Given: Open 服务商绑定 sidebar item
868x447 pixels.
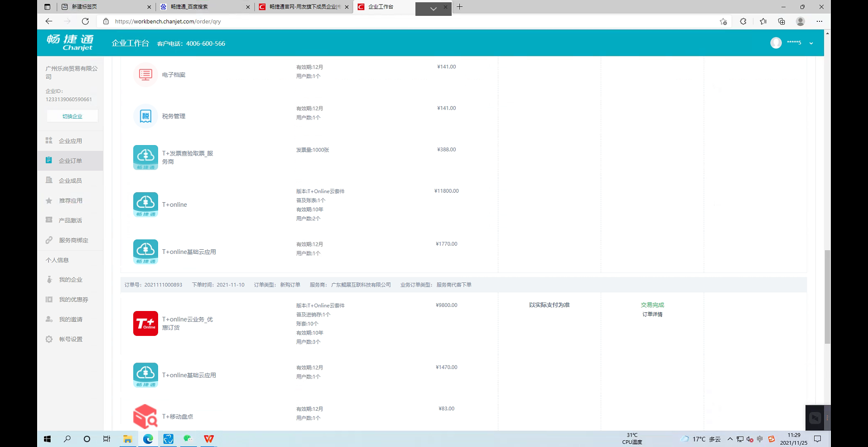Looking at the screenshot, I should pos(70,240).
